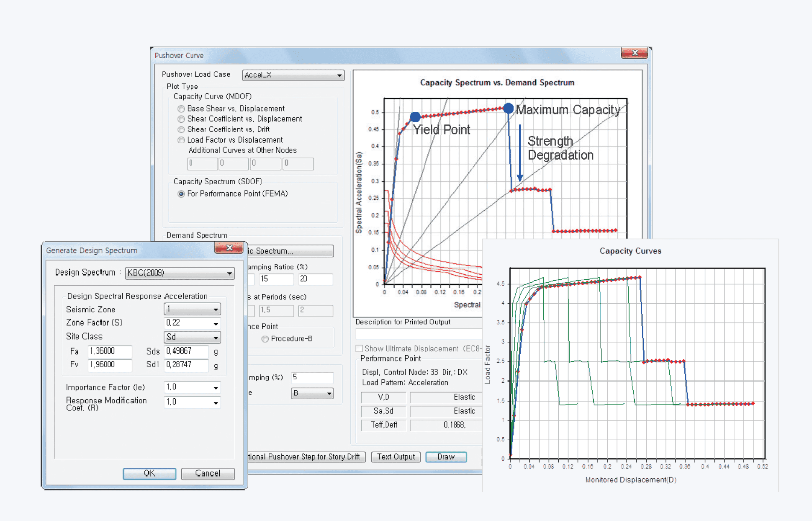Screen dimensions: 812x521
Task: Choose Load Factor vs Displacement radio button
Action: (x=181, y=140)
